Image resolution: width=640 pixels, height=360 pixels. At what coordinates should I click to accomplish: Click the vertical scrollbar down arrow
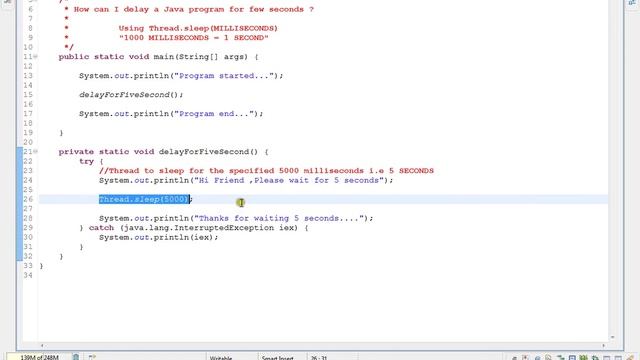[x=612, y=337]
